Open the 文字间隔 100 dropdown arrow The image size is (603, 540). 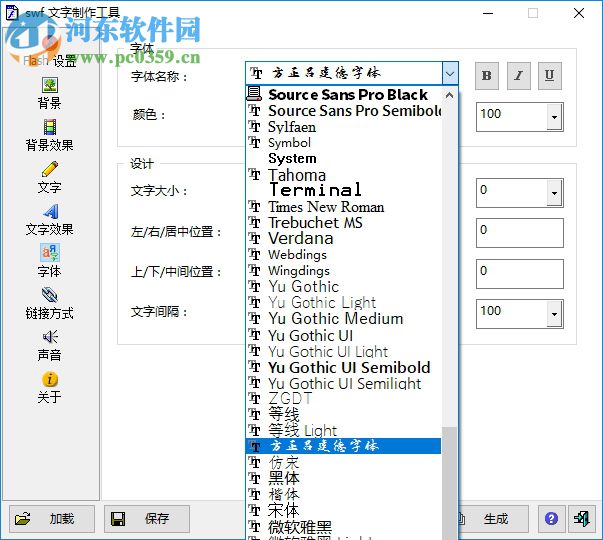554,314
